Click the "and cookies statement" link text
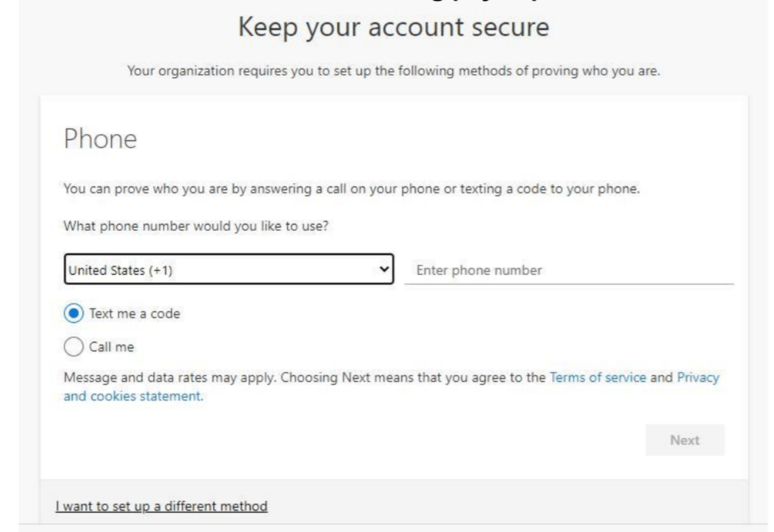The image size is (774, 532). point(132,396)
